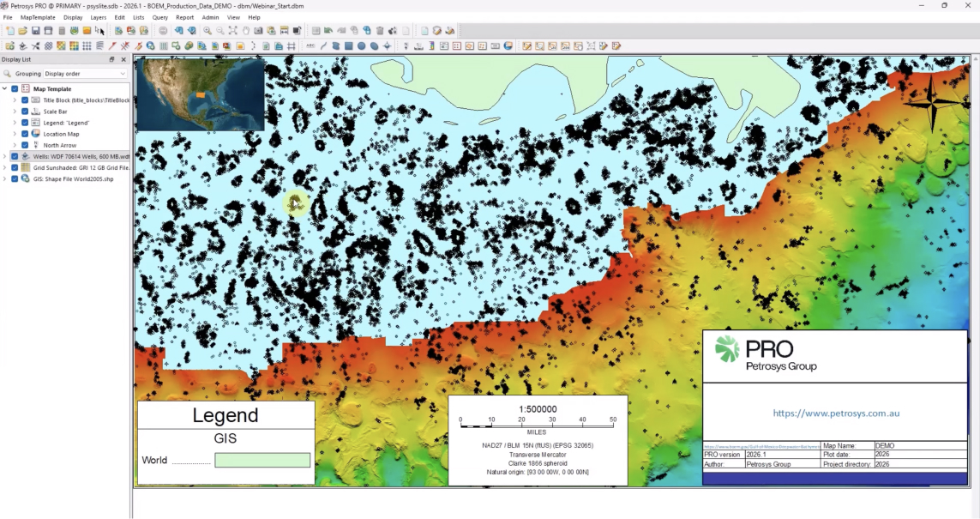Viewport: 980px width, 519px height.
Task: Select the Pan hand tool
Action: coord(245,31)
